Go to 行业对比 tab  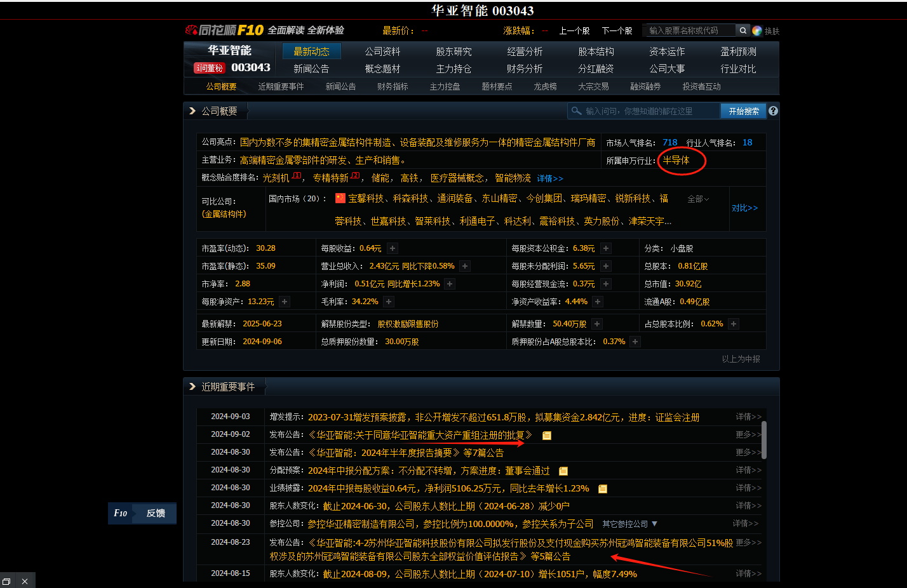[738, 69]
